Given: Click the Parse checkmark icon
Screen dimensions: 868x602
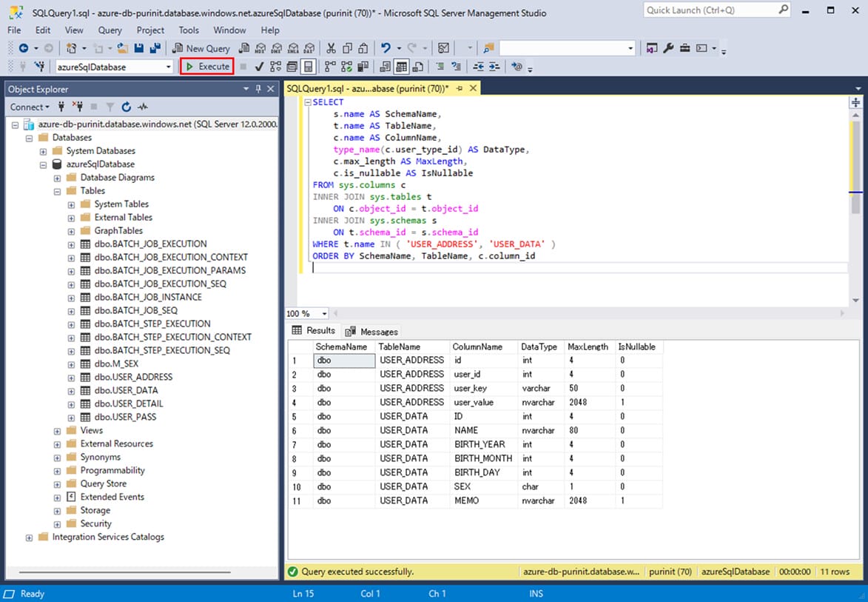Looking at the screenshot, I should 259,67.
